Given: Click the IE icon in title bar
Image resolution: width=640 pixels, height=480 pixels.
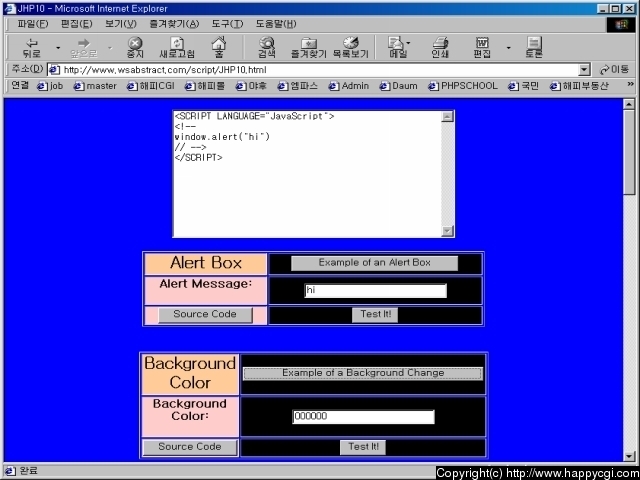Looking at the screenshot, I should [10, 9].
